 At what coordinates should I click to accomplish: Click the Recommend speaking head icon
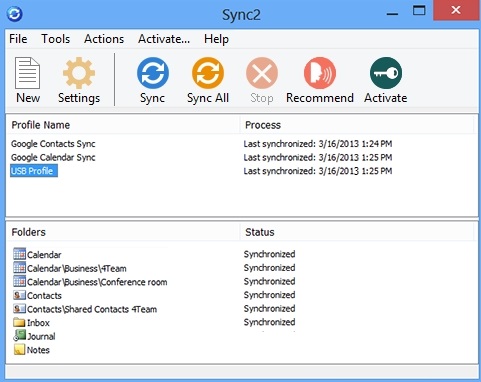pos(320,73)
